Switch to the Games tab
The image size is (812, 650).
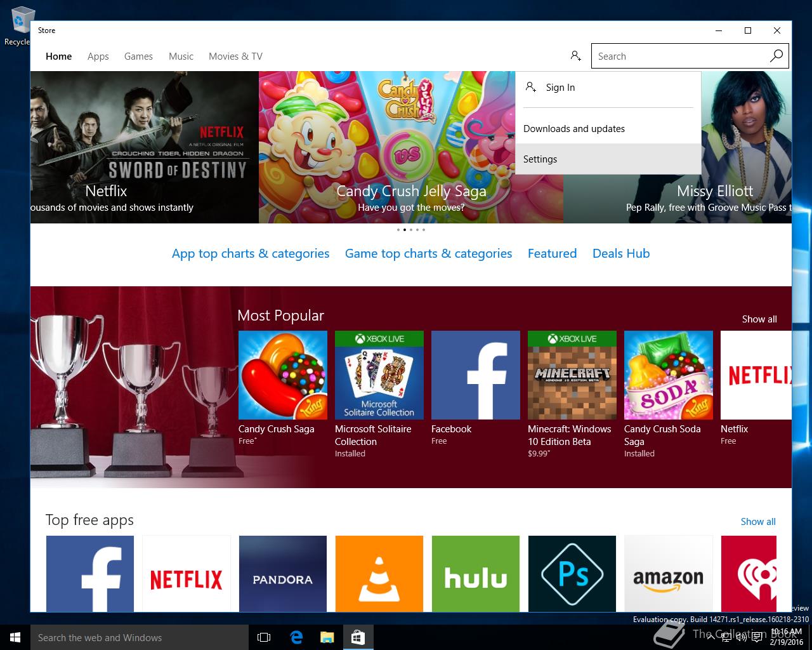(138, 56)
